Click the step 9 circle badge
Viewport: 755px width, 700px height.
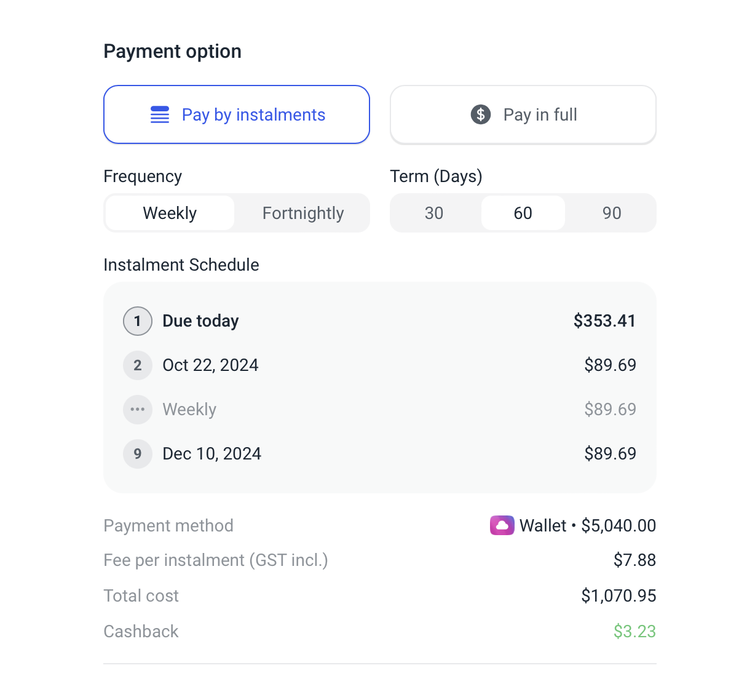[138, 454]
